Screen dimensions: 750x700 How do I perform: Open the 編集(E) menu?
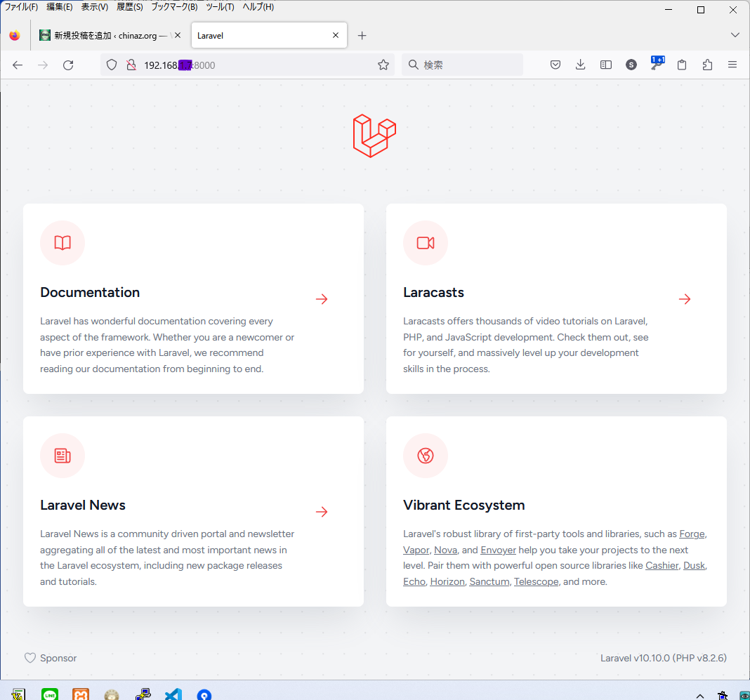point(59,7)
